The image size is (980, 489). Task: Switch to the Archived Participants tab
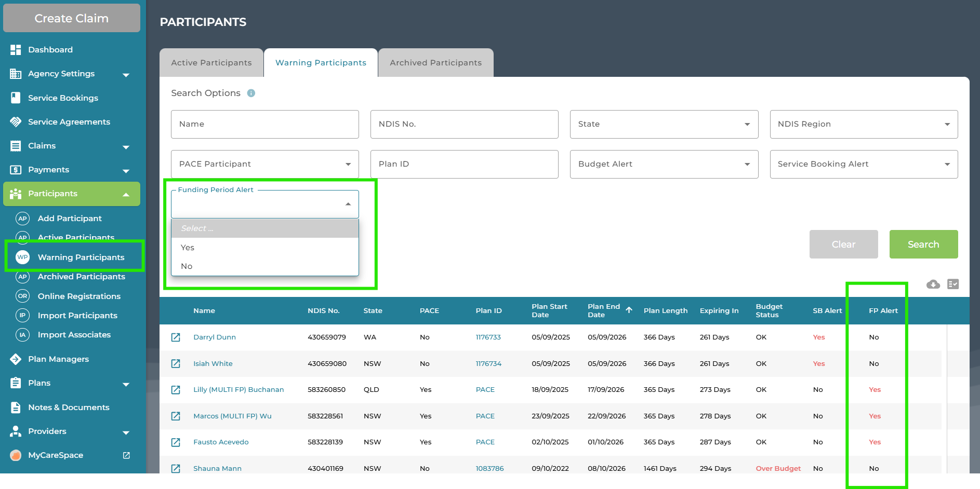click(x=435, y=63)
